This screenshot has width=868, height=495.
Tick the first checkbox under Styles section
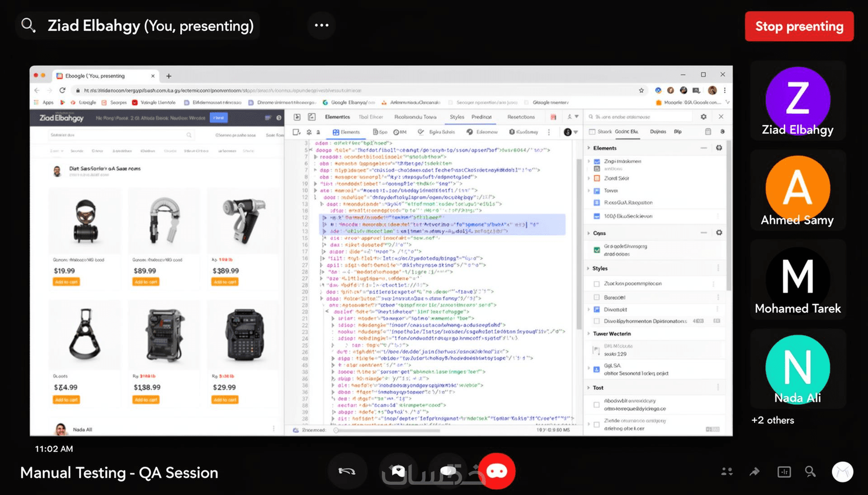click(x=596, y=284)
